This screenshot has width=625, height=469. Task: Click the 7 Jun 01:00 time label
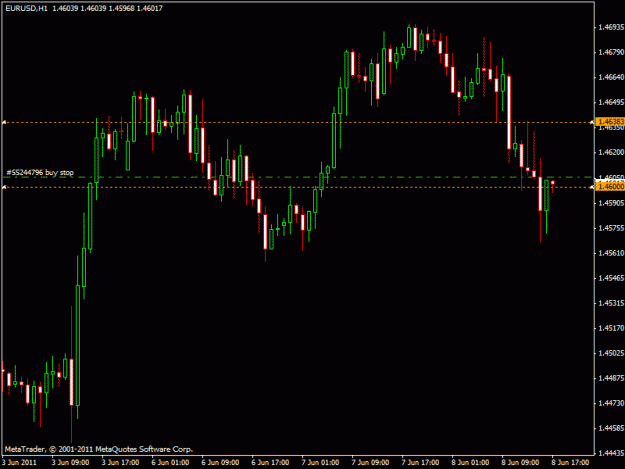click(x=320, y=463)
